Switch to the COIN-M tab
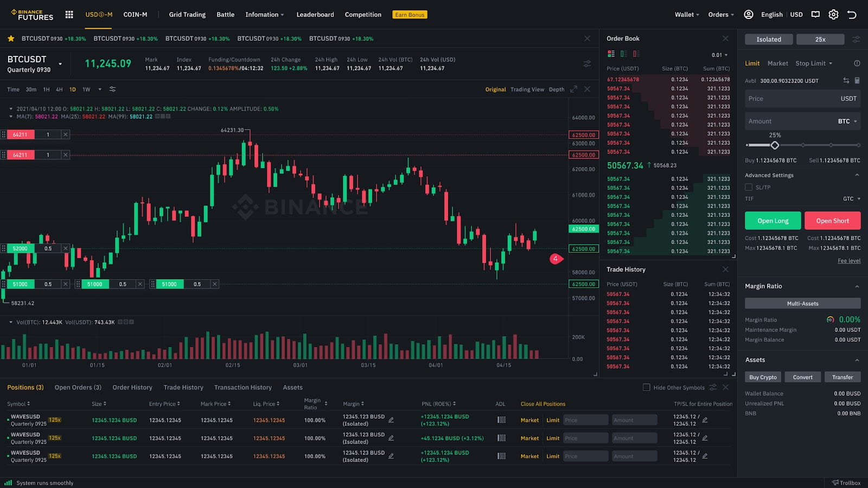 135,15
